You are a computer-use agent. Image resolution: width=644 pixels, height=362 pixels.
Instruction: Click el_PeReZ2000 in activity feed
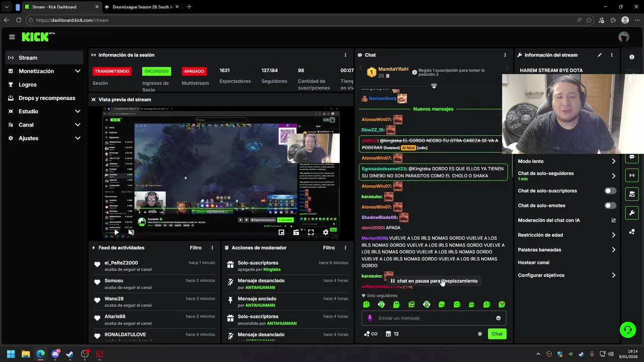(x=121, y=263)
